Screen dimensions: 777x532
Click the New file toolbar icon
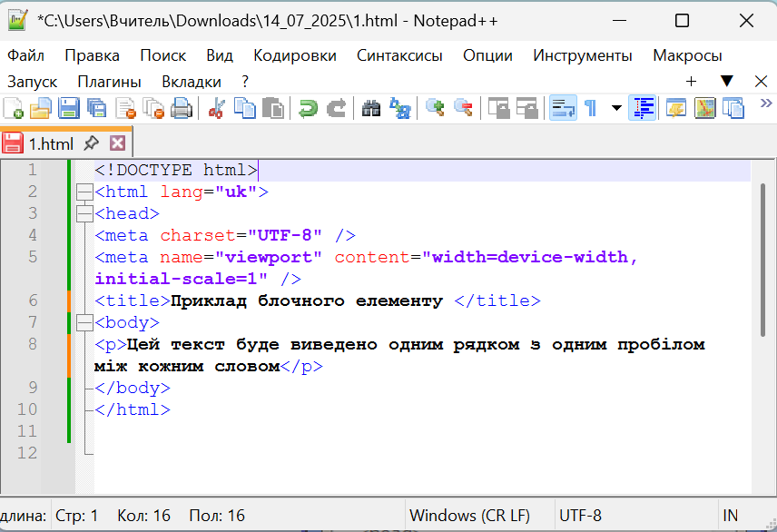14,109
